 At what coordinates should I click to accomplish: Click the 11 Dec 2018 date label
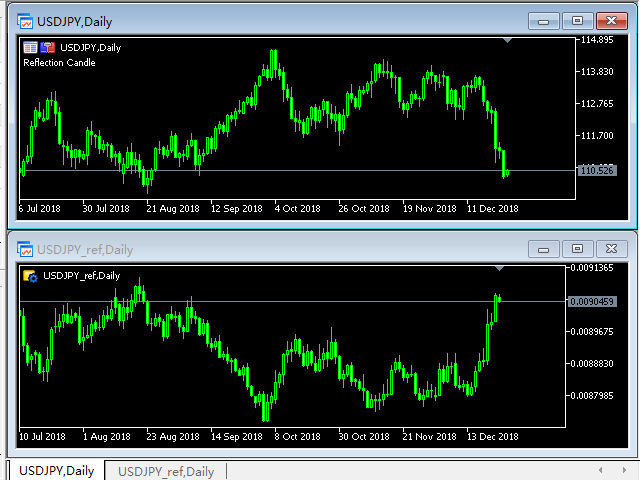[493, 209]
